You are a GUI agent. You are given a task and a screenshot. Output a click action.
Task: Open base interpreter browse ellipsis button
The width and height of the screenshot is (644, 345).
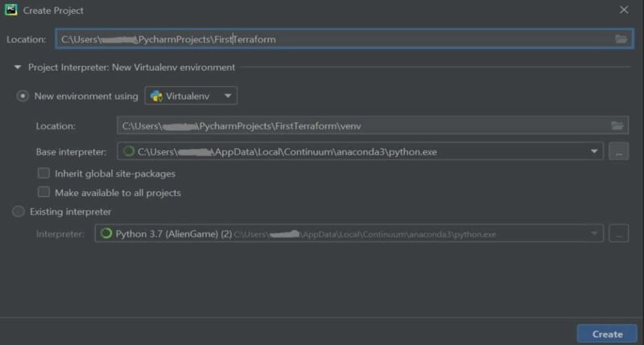point(618,151)
